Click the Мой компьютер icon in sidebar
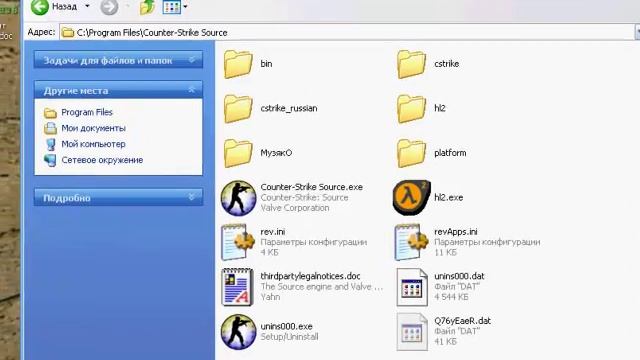Screen dimensions: 640x360 point(50,144)
